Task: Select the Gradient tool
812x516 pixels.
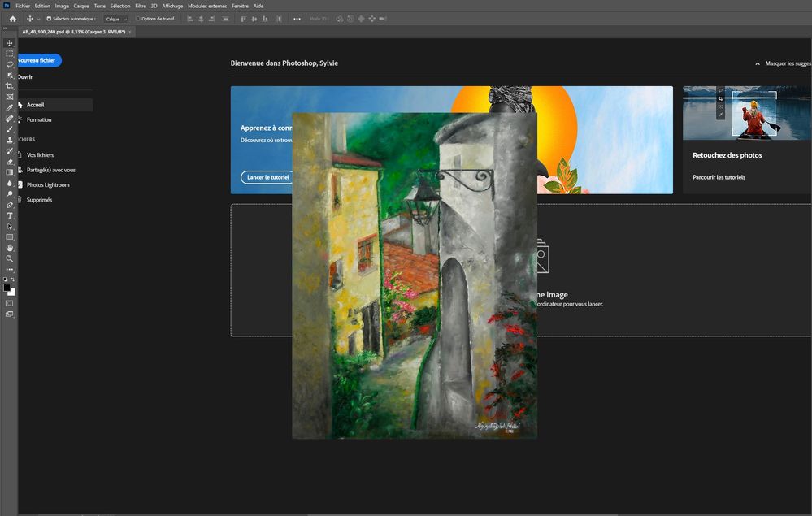Action: (9, 172)
